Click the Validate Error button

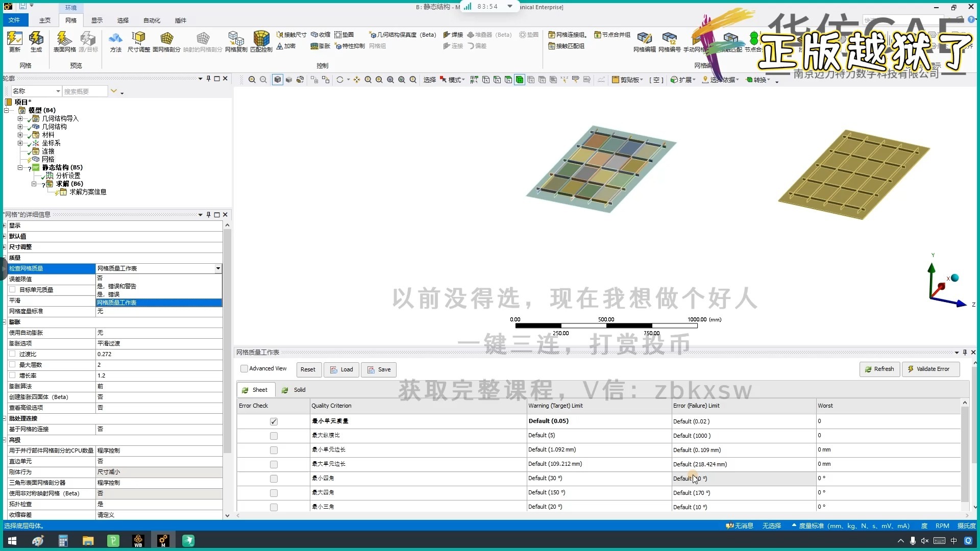point(930,369)
